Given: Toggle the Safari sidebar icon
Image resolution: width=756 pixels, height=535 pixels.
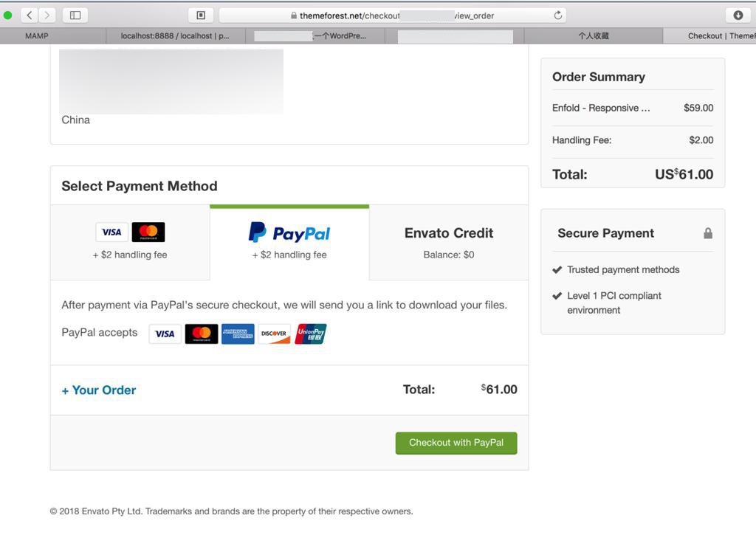Looking at the screenshot, I should tap(75, 15).
